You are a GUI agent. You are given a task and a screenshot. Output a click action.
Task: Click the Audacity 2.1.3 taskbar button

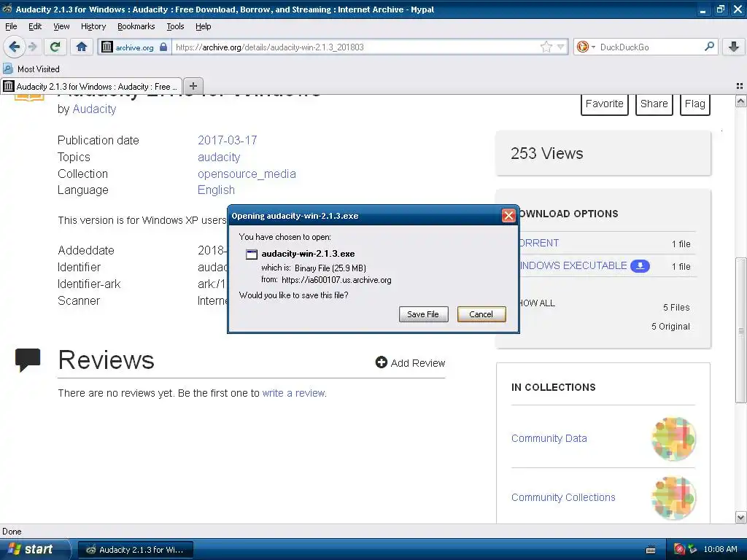point(135,550)
